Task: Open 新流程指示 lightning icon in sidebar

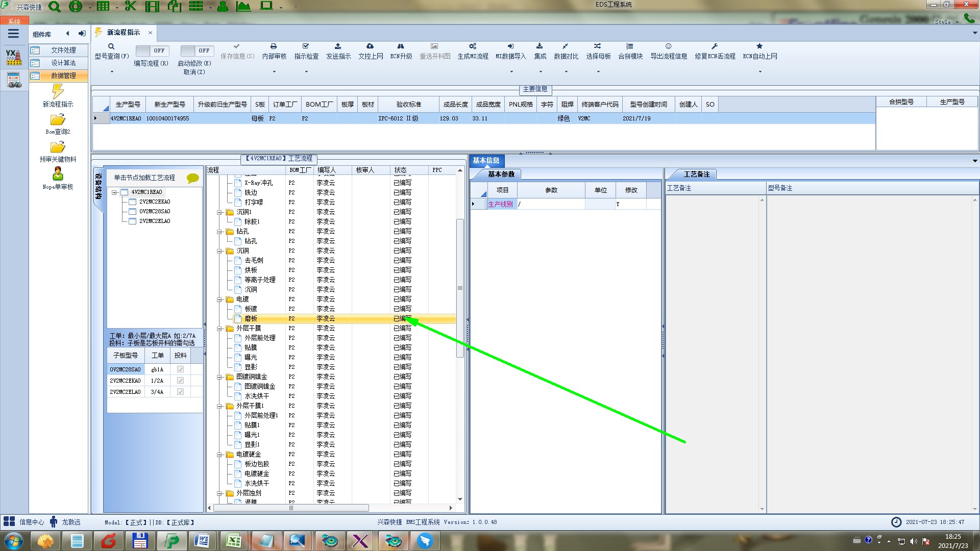Action: 58,92
